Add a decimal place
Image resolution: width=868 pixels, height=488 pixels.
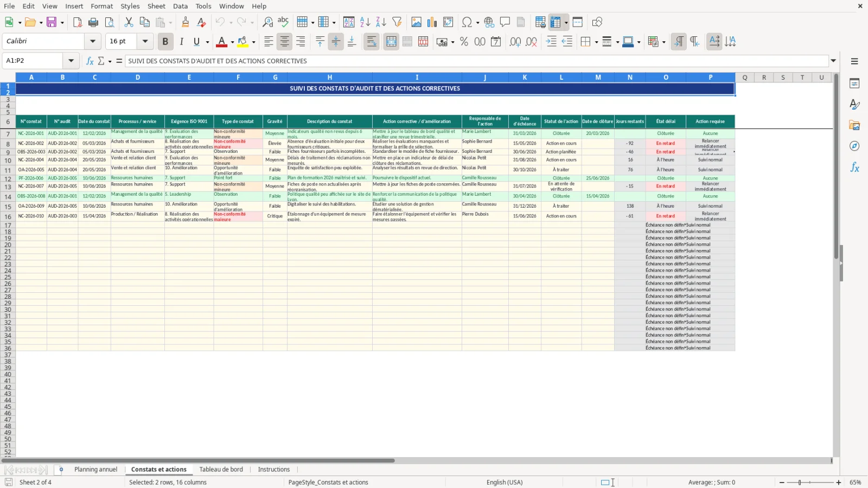(515, 42)
